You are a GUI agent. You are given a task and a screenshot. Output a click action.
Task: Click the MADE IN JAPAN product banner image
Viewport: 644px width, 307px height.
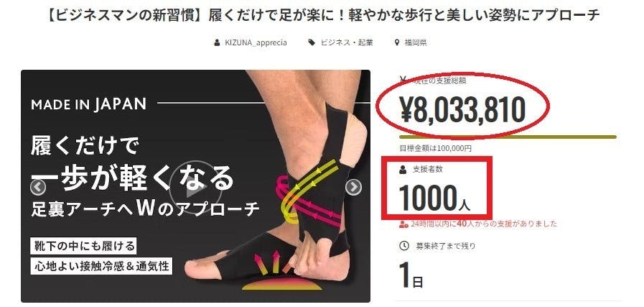[195, 186]
